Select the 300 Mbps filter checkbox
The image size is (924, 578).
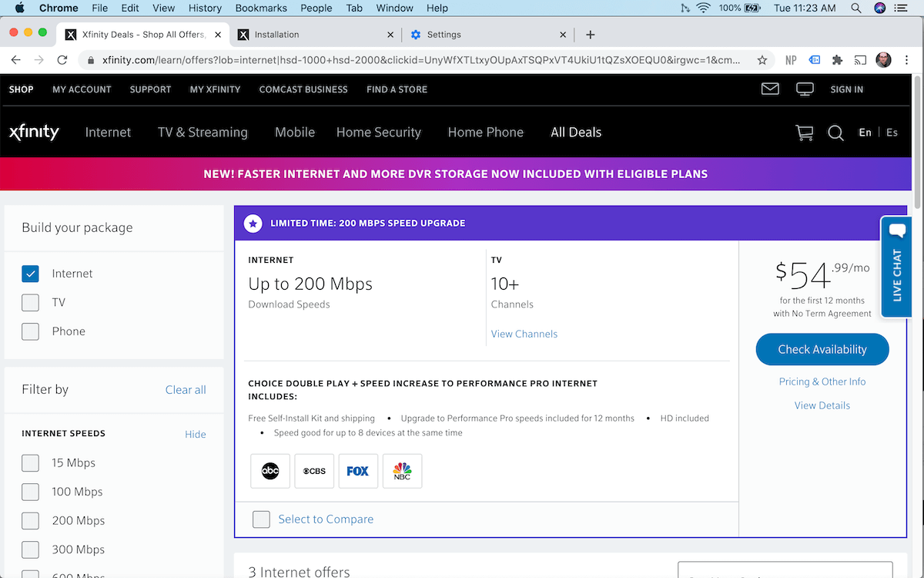[30, 549]
